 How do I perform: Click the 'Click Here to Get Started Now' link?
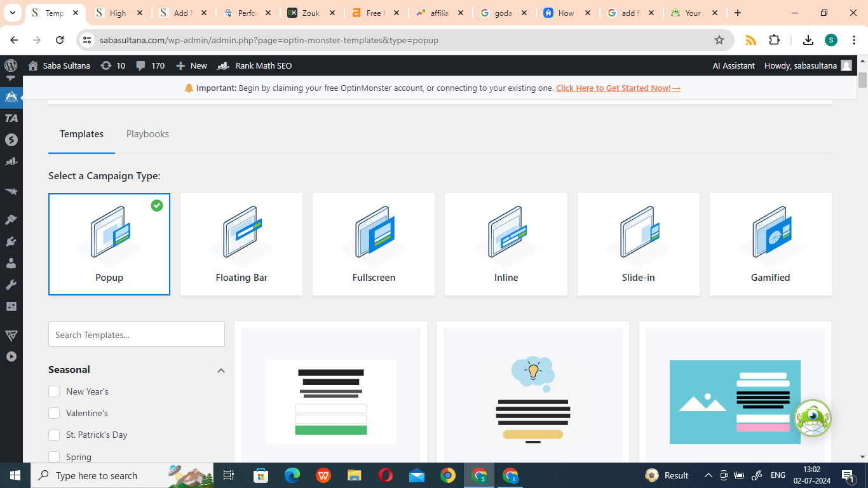(x=618, y=88)
